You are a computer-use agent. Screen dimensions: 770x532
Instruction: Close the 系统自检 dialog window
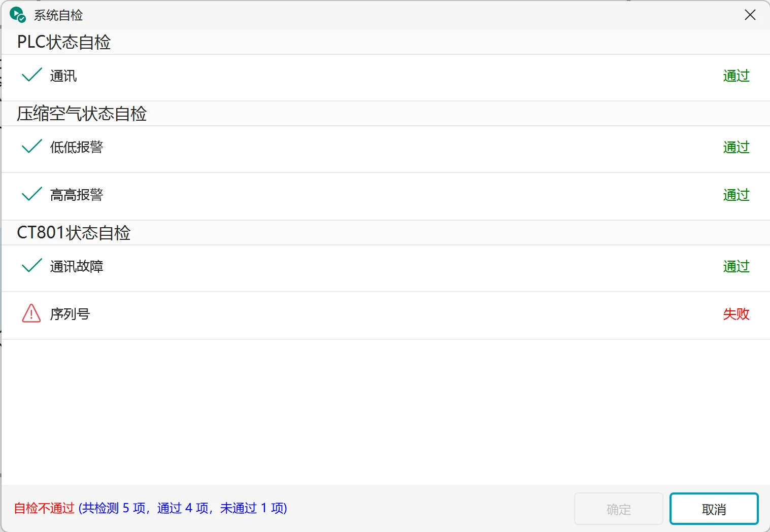click(x=750, y=15)
